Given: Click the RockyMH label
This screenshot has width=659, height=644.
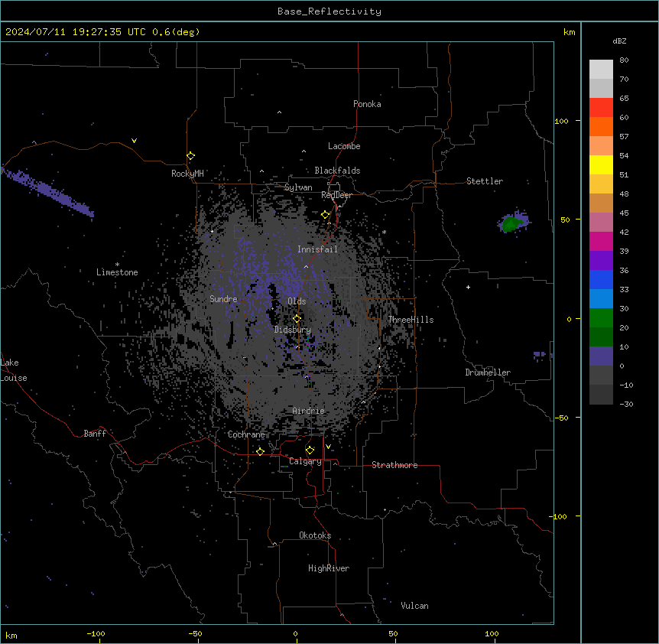Looking at the screenshot, I should tap(187, 173).
